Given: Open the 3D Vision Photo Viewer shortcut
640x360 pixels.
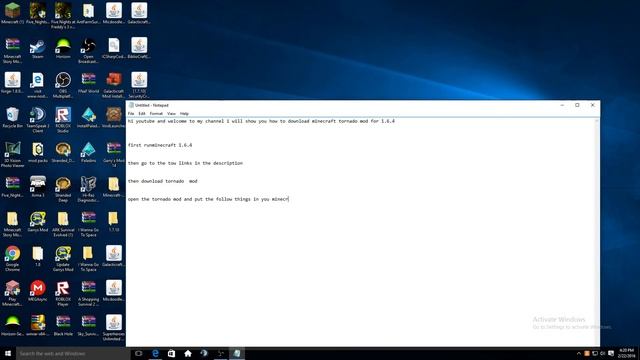Looking at the screenshot, I should 12,154.
